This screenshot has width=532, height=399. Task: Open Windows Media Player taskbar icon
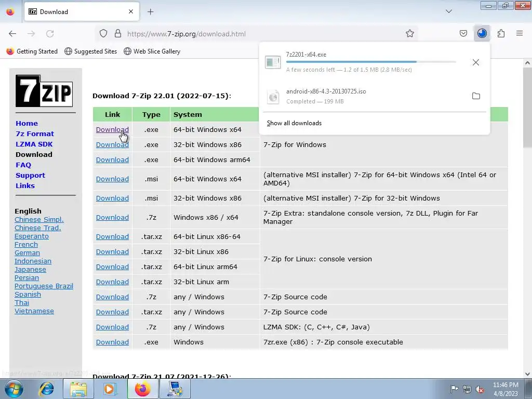point(109,389)
